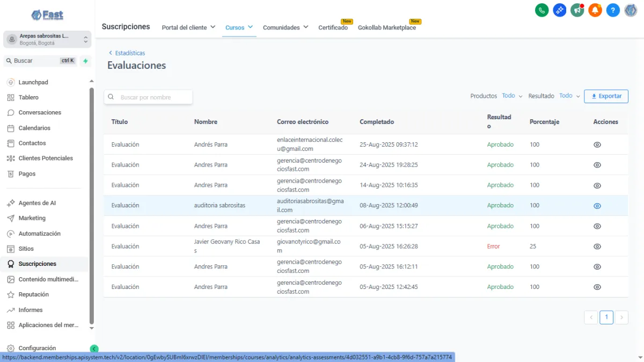Expand the Portal del cliente menu

(x=188, y=27)
